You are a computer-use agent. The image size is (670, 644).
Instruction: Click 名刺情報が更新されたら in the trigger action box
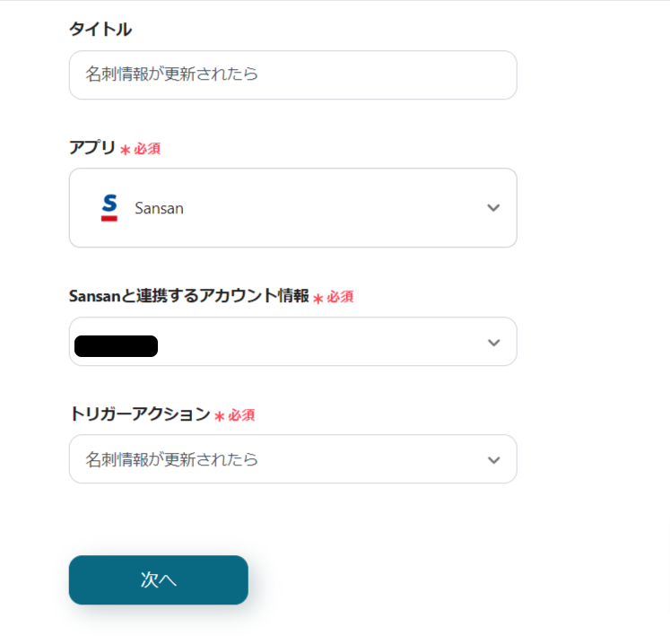pos(172,459)
